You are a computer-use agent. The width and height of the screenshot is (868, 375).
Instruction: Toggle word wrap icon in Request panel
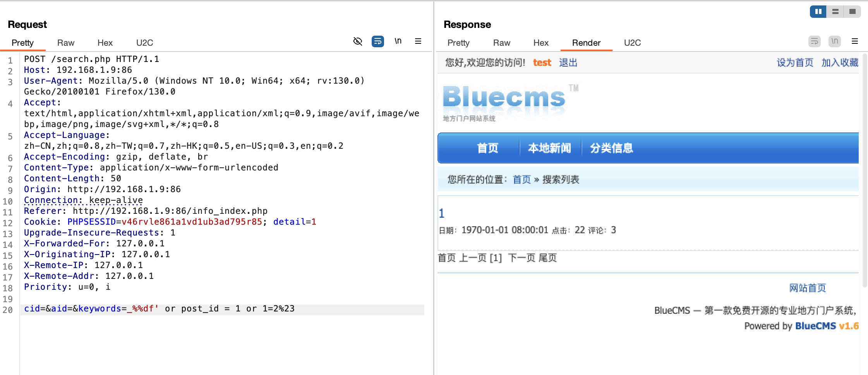coord(378,41)
